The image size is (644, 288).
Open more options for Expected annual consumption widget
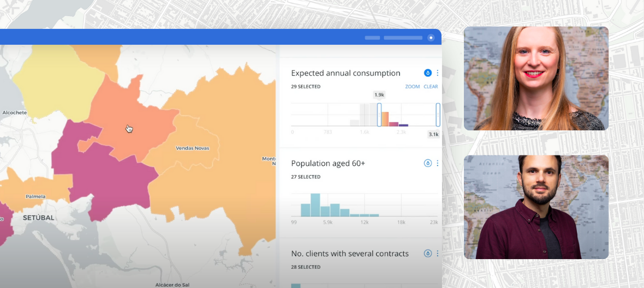coord(437,73)
